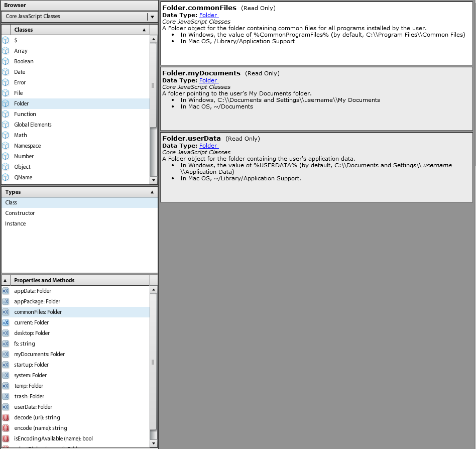Open Folder link under Folder.commonFiles
The width and height of the screenshot is (476, 449).
(x=208, y=15)
